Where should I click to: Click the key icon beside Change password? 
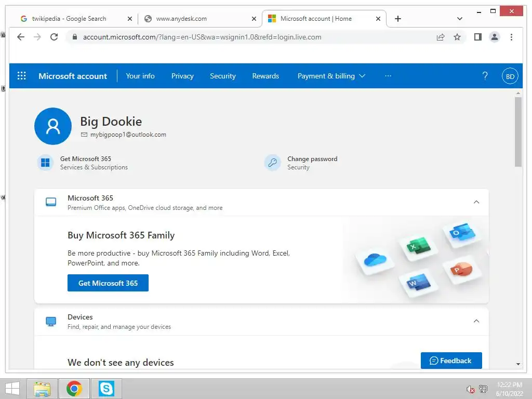272,163
